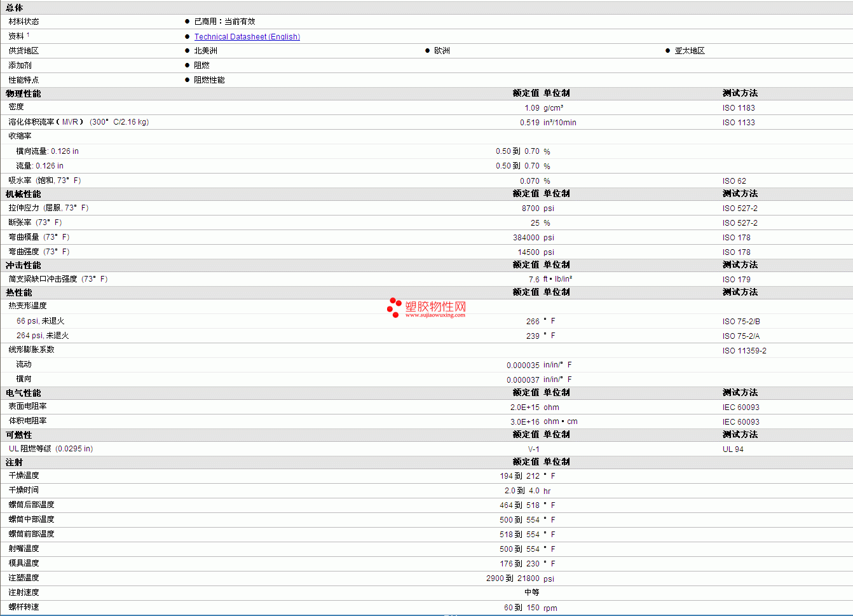Click the 干燥温度 row label

(x=24, y=476)
